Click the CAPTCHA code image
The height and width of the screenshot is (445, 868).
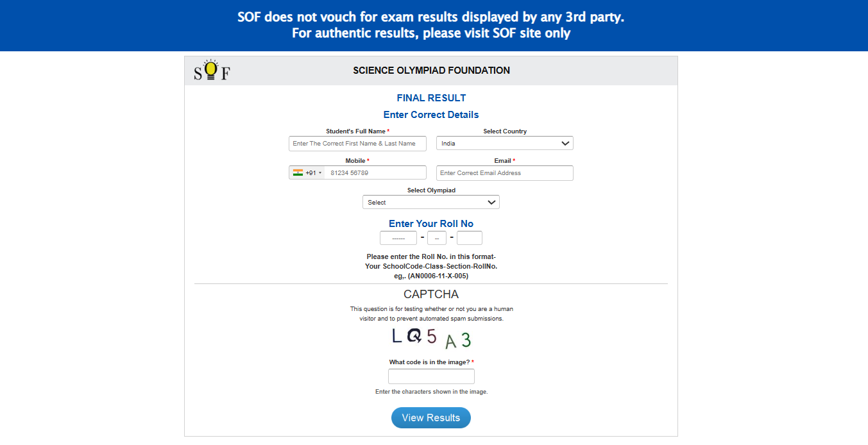tap(431, 338)
